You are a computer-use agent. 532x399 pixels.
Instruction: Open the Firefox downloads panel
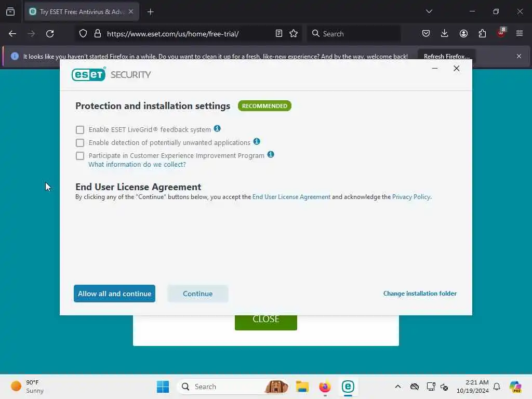tap(445, 34)
